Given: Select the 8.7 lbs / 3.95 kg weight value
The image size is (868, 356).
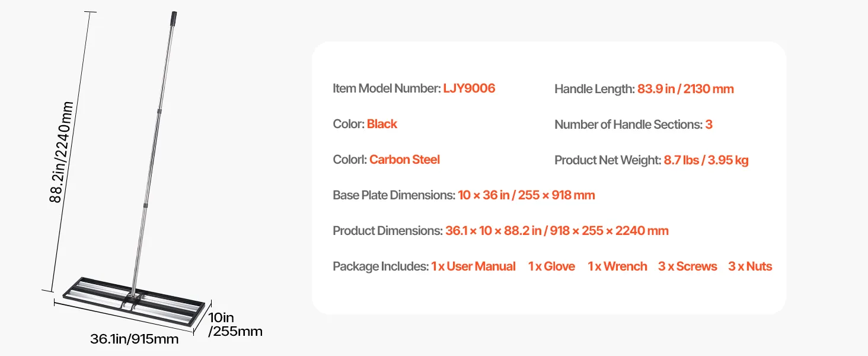Looking at the screenshot, I should 706,160.
